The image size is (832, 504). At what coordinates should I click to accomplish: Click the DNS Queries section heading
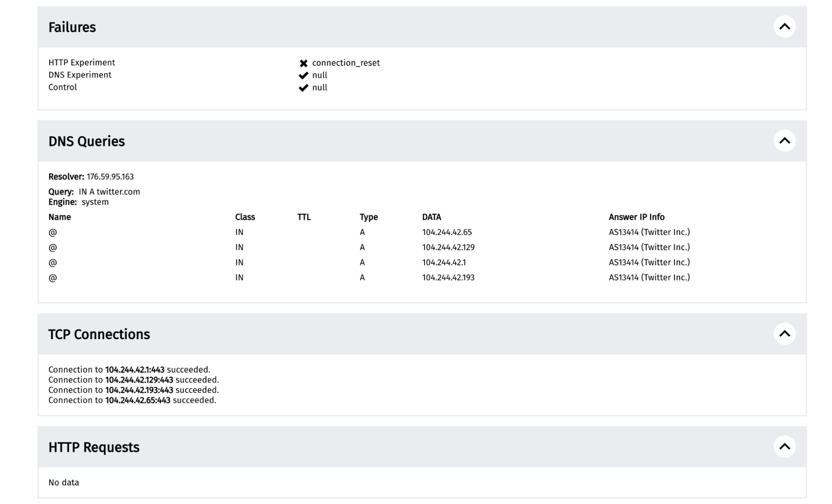tap(87, 142)
